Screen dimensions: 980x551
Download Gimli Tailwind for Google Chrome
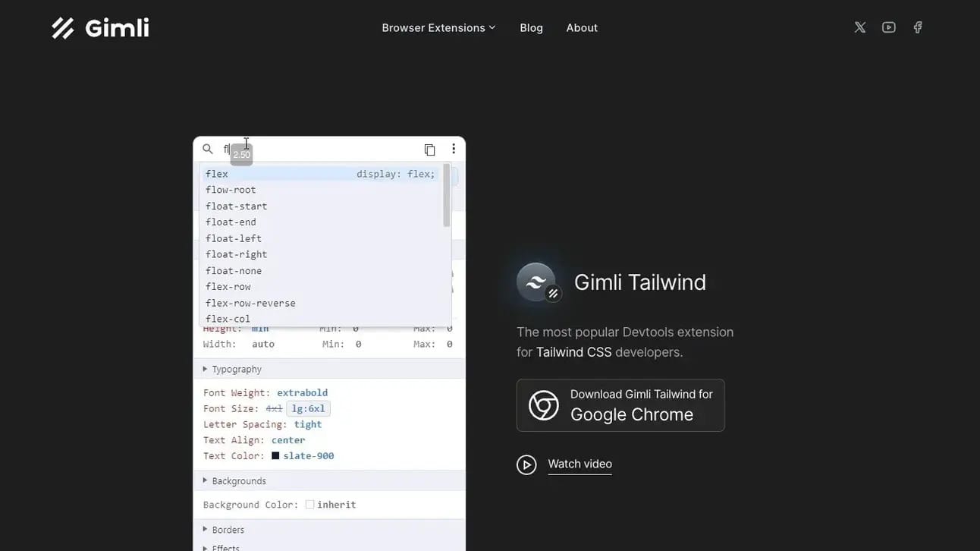point(620,405)
